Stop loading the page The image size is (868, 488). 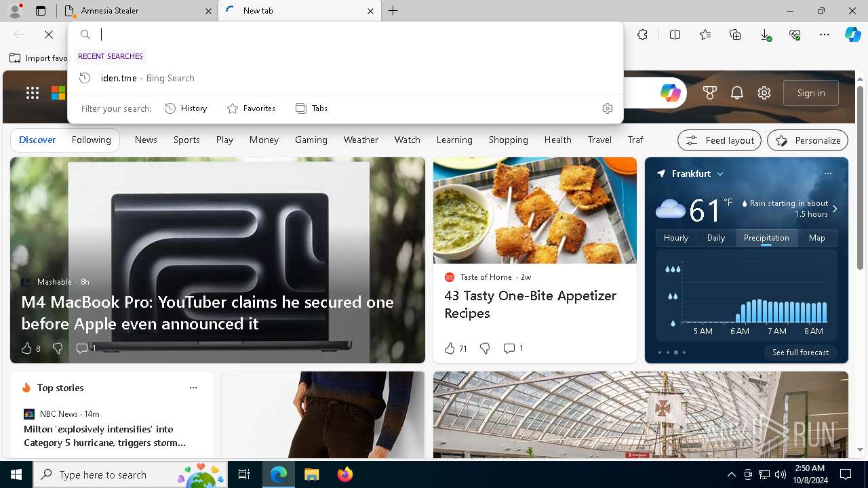49,35
